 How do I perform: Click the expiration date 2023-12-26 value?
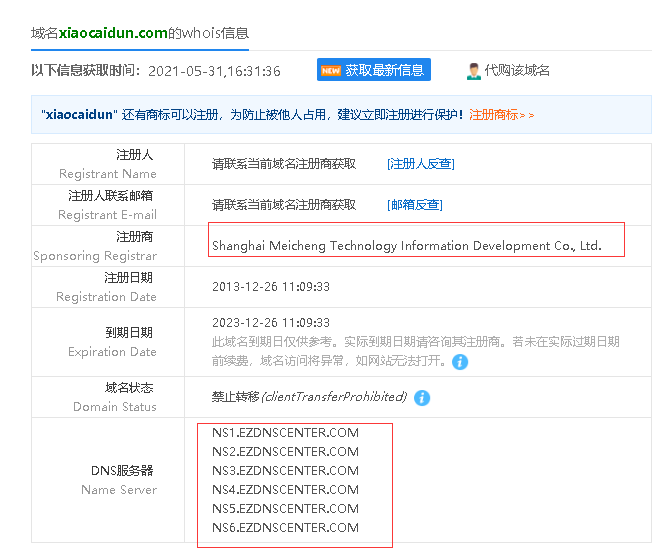pyautogui.click(x=271, y=323)
